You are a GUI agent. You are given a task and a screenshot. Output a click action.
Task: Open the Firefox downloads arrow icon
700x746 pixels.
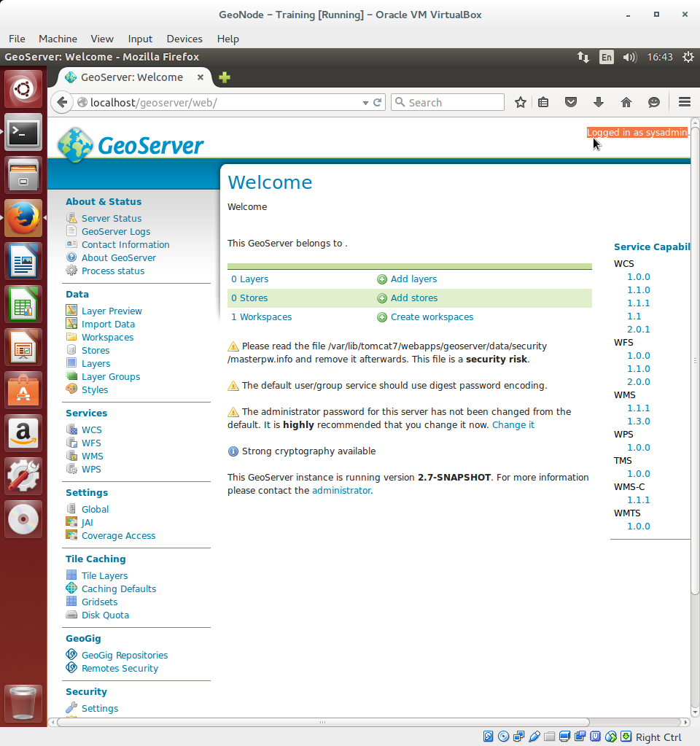[x=598, y=102]
